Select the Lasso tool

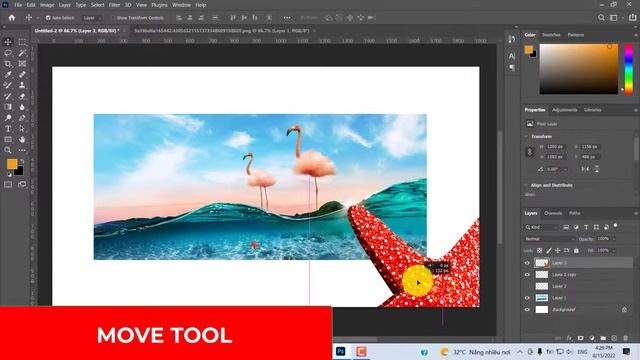(x=8, y=53)
